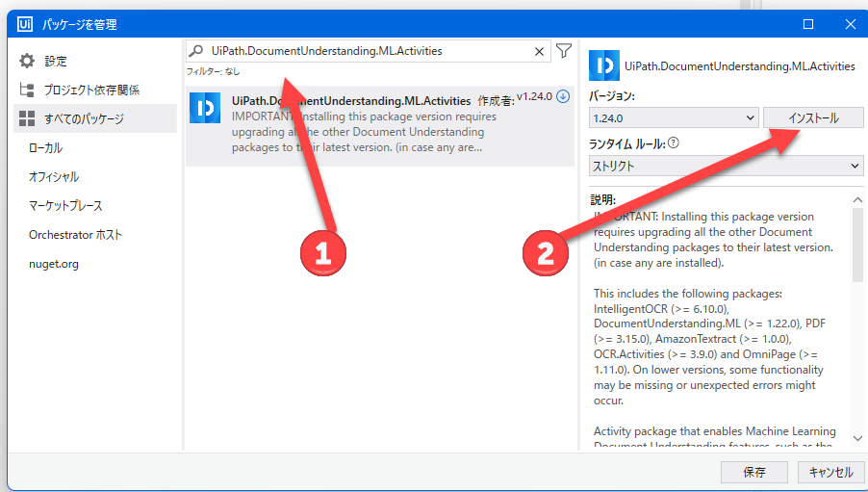Click the Settings gear icon
The height and width of the screenshot is (492, 868).
pos(27,61)
